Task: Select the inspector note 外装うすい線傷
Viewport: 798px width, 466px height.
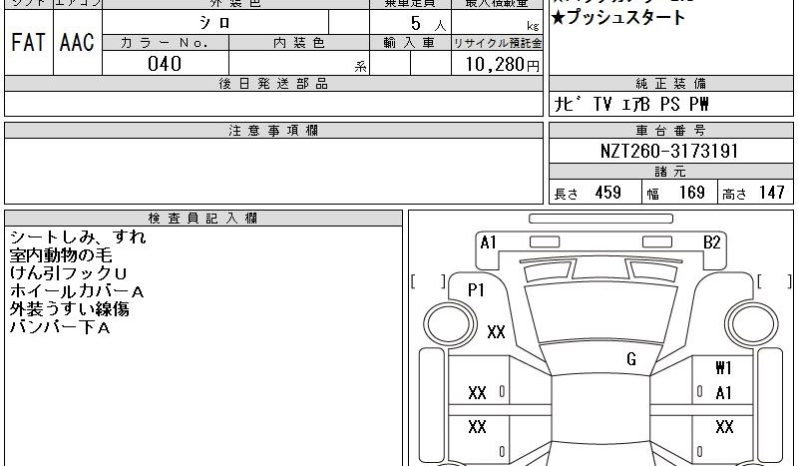Action: [x=69, y=309]
